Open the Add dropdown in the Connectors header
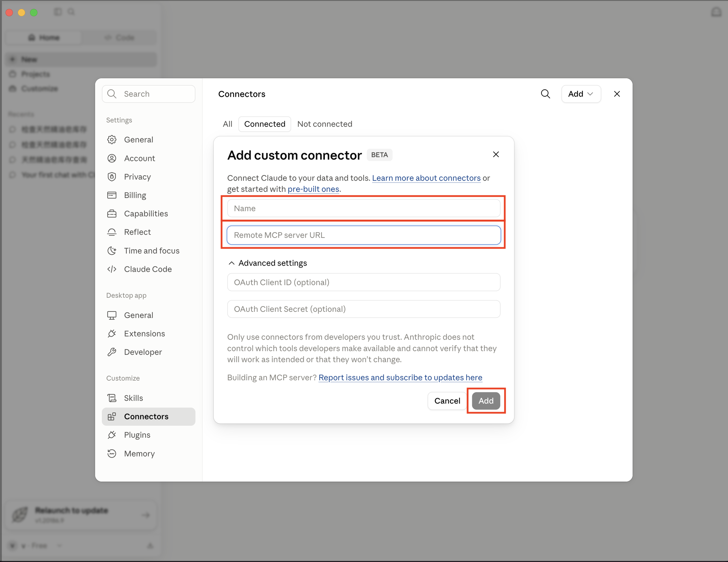This screenshot has width=728, height=562. (x=581, y=94)
